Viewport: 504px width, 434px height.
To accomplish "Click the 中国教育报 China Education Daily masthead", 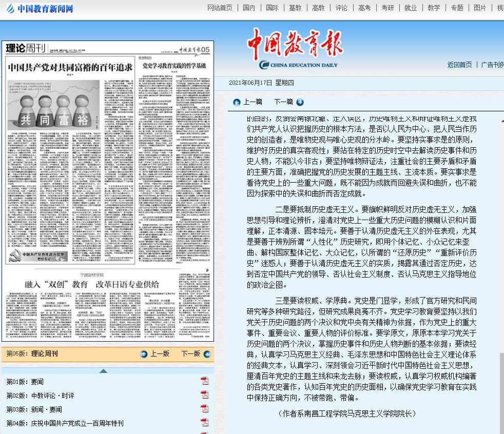I will (x=295, y=49).
